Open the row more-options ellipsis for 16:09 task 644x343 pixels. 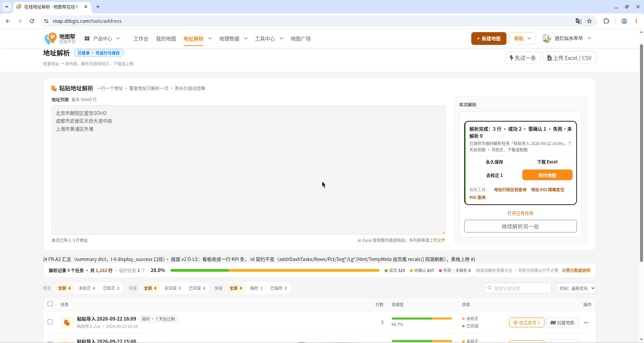pyautogui.click(x=586, y=323)
